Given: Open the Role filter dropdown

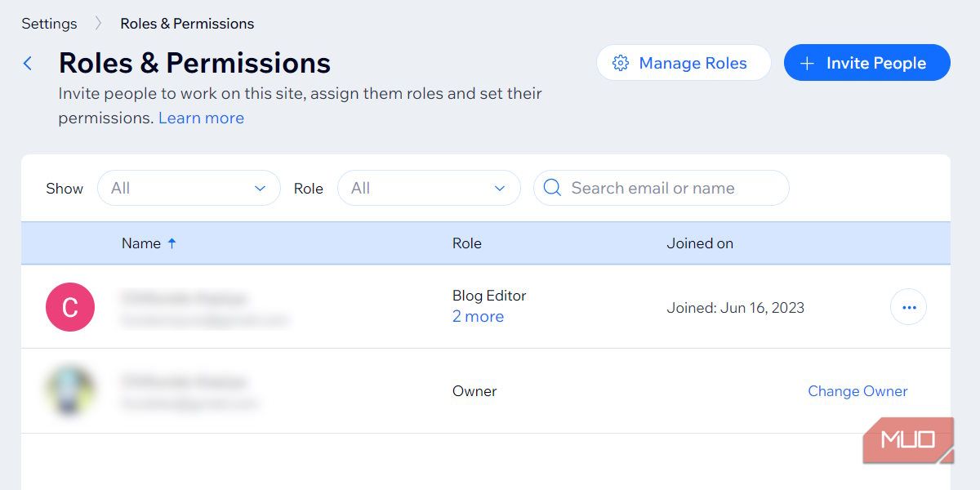Looking at the screenshot, I should pos(429,188).
